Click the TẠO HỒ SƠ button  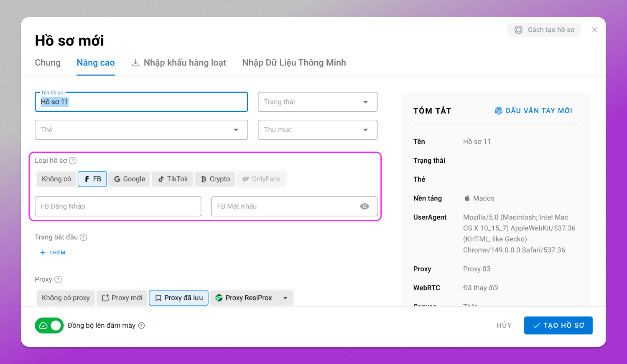pyautogui.click(x=558, y=326)
